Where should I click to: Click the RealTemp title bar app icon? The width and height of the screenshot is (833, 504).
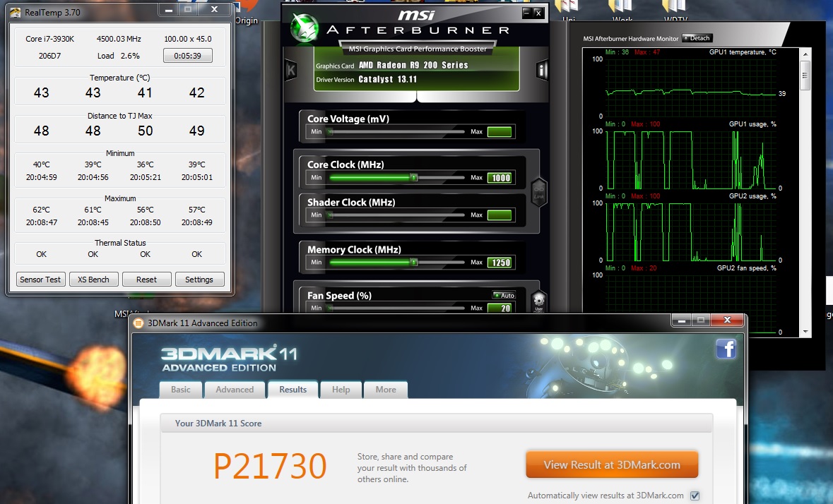click(16, 12)
